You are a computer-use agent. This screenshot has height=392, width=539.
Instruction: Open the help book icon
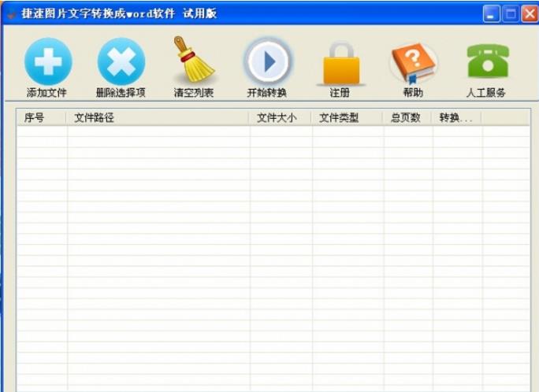point(413,63)
